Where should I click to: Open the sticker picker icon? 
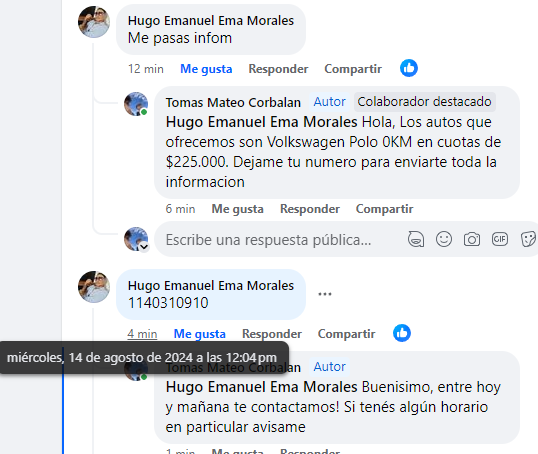point(528,239)
